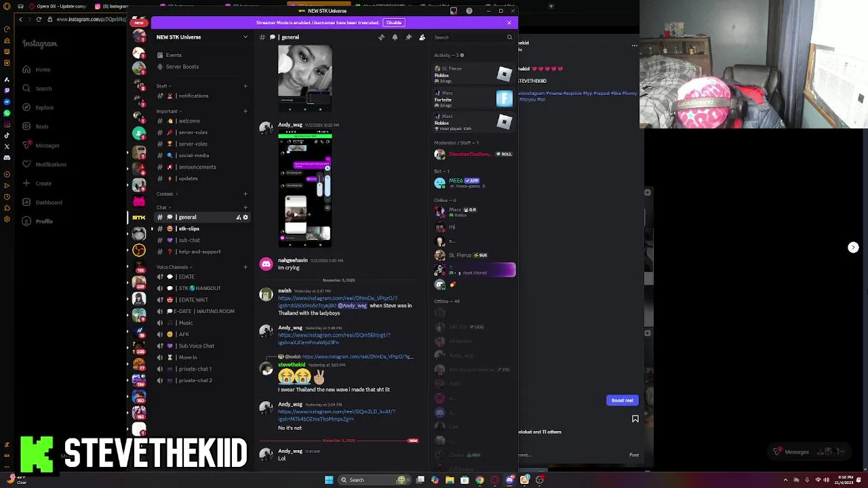Disable Streamer Mode in purple banner
Image resolution: width=868 pixels, height=488 pixels.
[x=394, y=22]
